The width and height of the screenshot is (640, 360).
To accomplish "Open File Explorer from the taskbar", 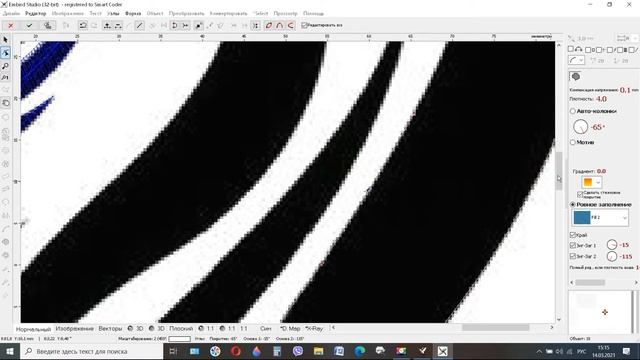I will coord(318,351).
